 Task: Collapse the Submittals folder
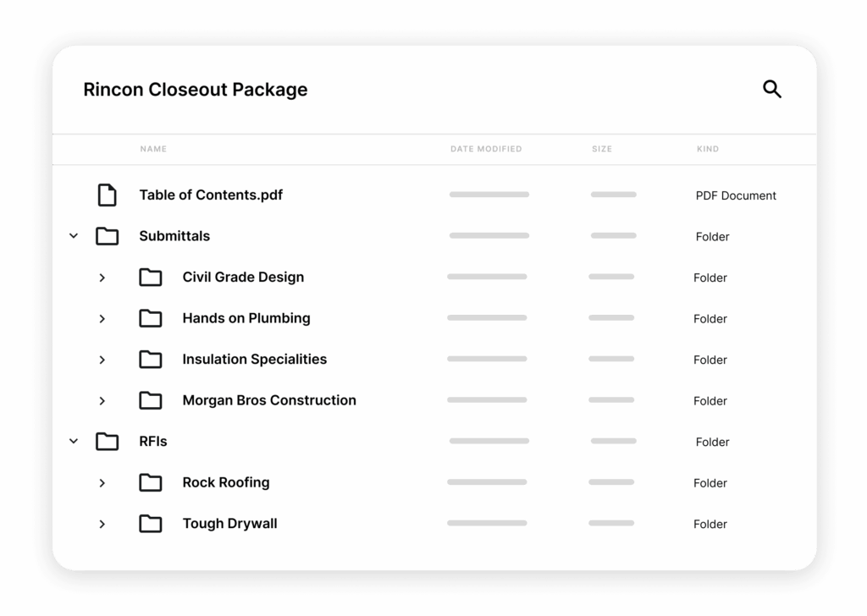[x=74, y=236]
